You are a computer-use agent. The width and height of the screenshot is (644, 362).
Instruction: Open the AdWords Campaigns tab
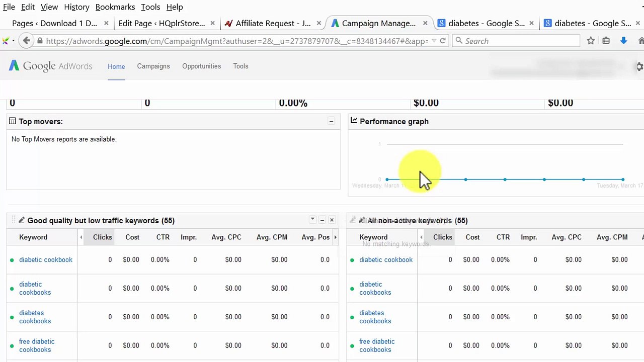pyautogui.click(x=153, y=66)
